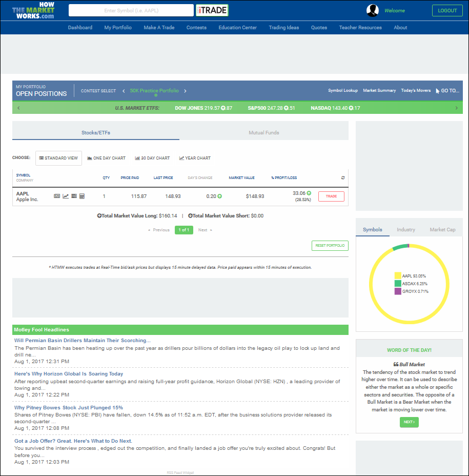Open the Contests menu
Image resolution: width=469 pixels, height=476 pixels.
tap(197, 28)
